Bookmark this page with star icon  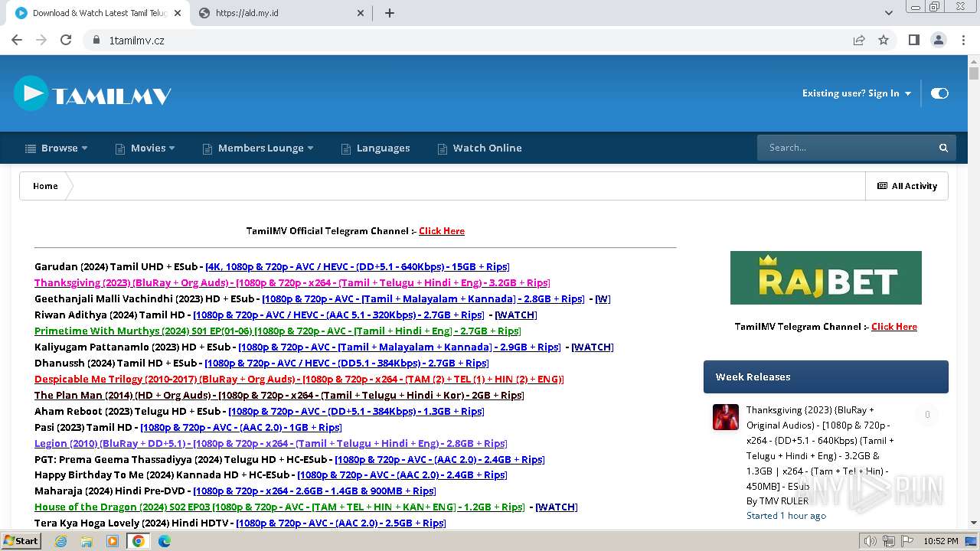click(x=884, y=40)
